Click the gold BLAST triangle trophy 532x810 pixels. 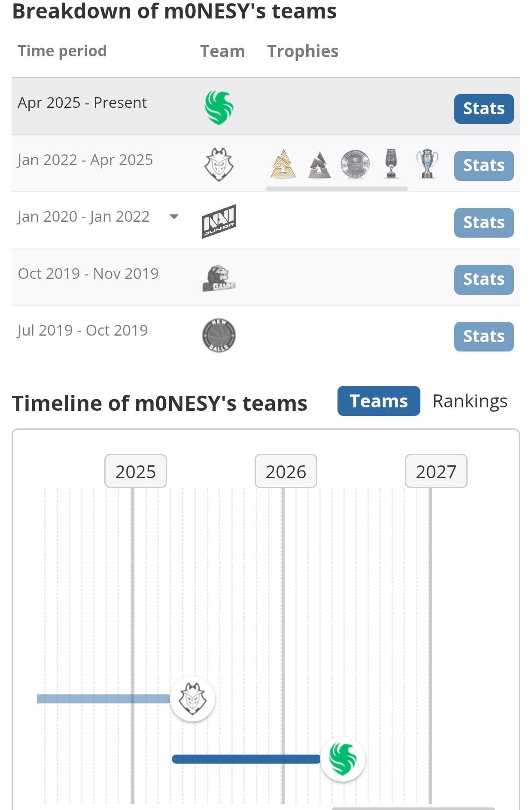(x=283, y=164)
